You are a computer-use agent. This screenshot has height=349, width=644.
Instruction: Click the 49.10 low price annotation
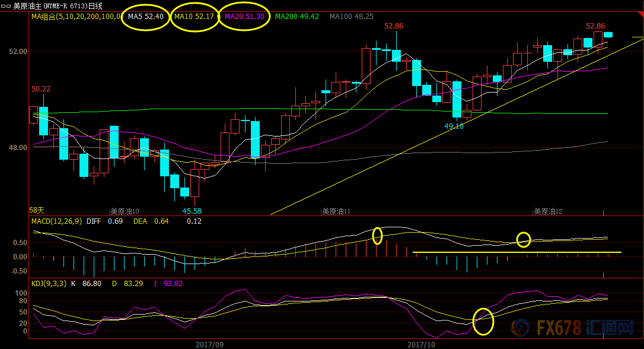click(x=454, y=126)
